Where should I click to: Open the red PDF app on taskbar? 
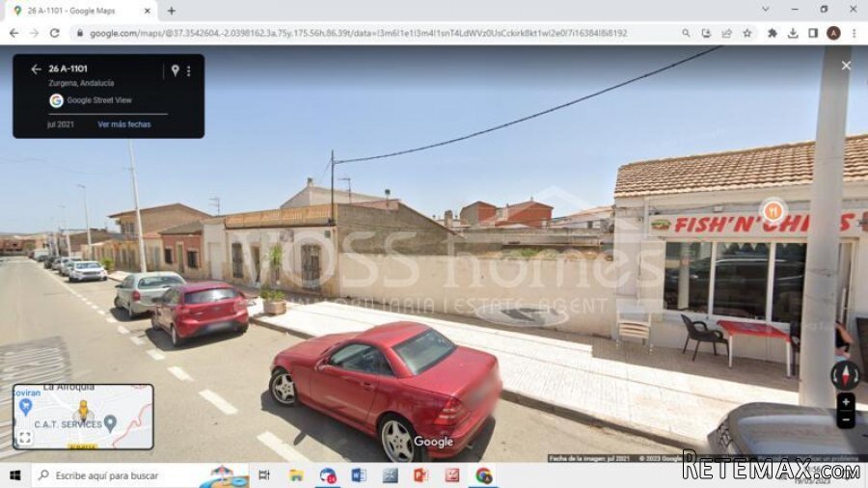[x=452, y=475]
